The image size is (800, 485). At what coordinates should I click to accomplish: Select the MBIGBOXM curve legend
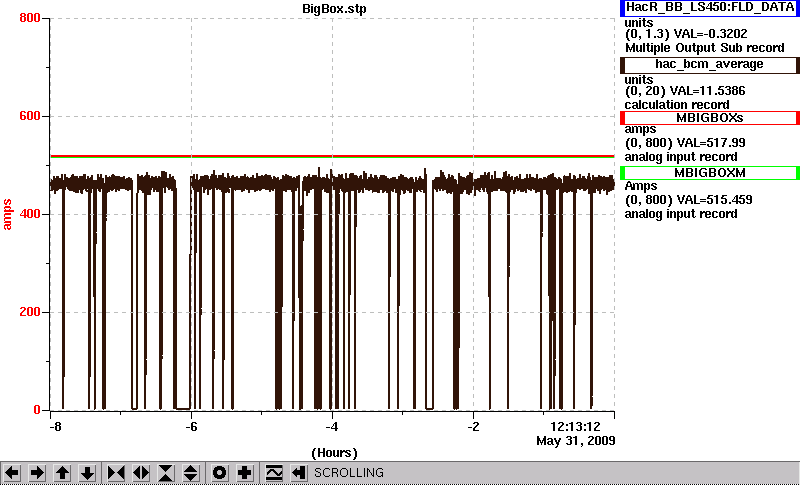(x=710, y=173)
